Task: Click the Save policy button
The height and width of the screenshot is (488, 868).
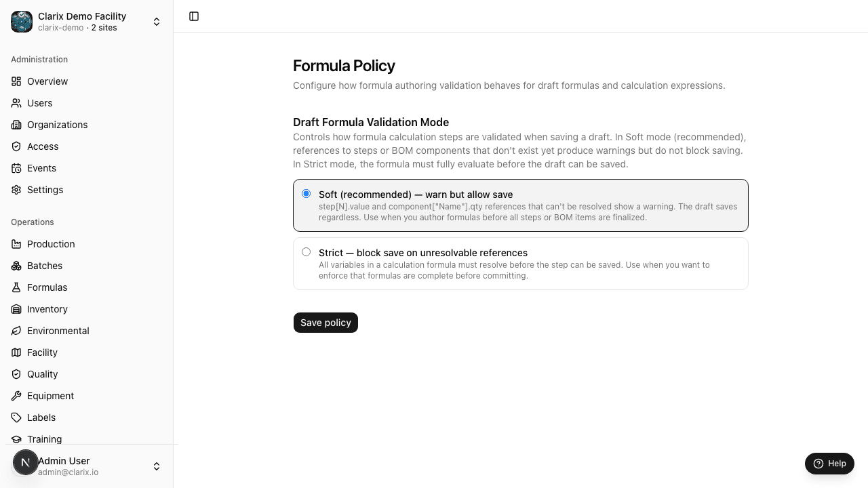Action: tap(325, 323)
